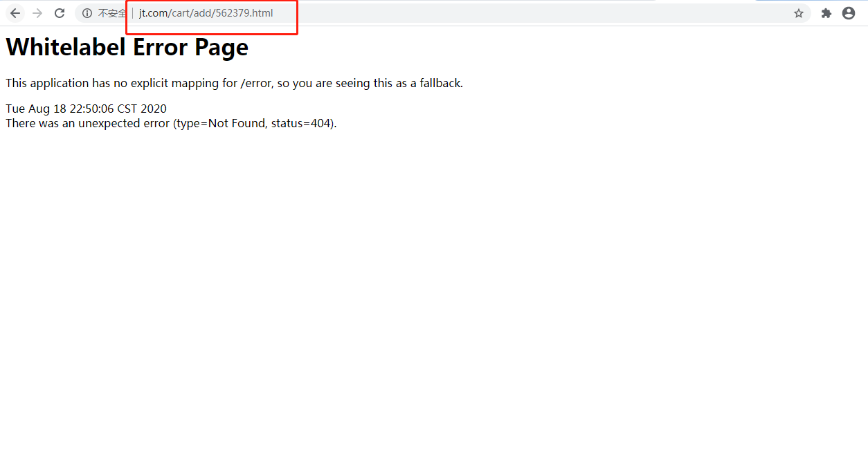Viewport: 868px width, 455px height.
Task: Click the Whitelabel Error Page heading
Action: pos(127,47)
